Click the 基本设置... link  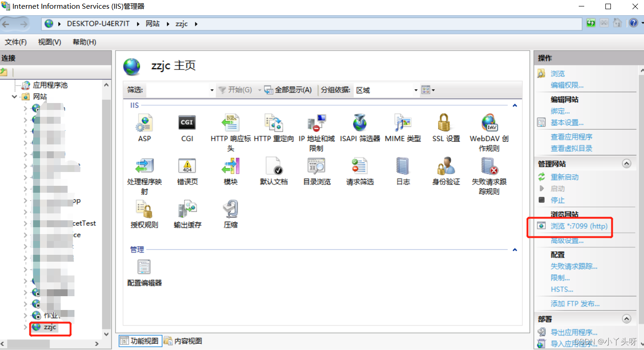(x=567, y=123)
